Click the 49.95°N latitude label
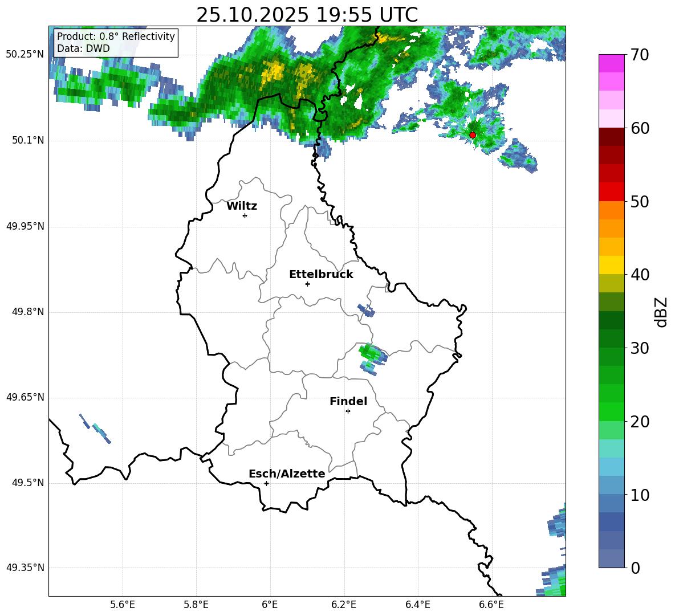 pos(25,226)
